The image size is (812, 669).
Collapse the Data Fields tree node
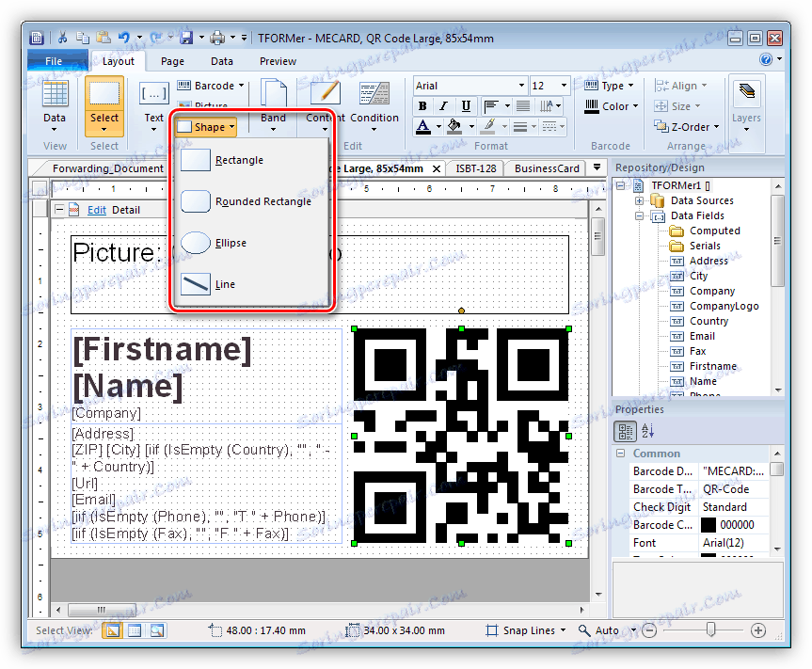pyautogui.click(x=640, y=215)
